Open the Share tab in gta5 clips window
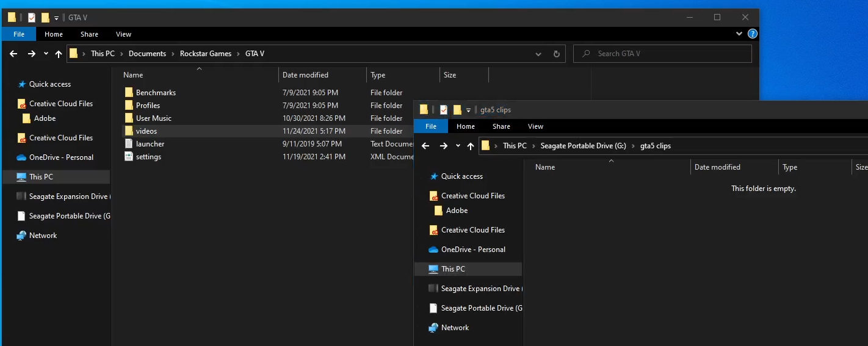This screenshot has height=346, width=868. (x=501, y=126)
